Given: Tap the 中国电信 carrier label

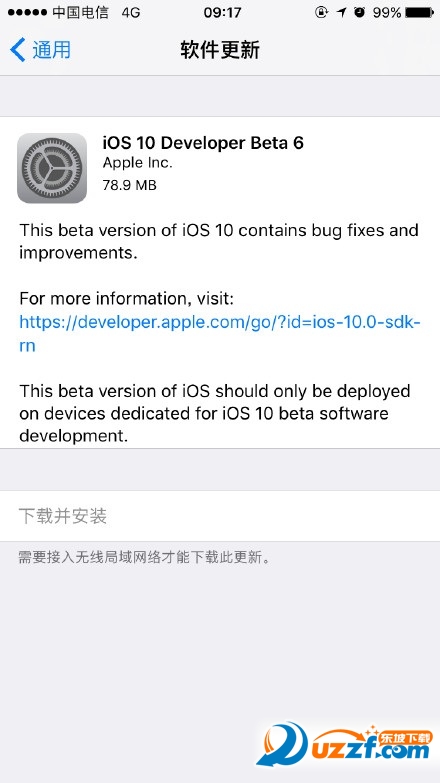Looking at the screenshot, I should point(80,12).
